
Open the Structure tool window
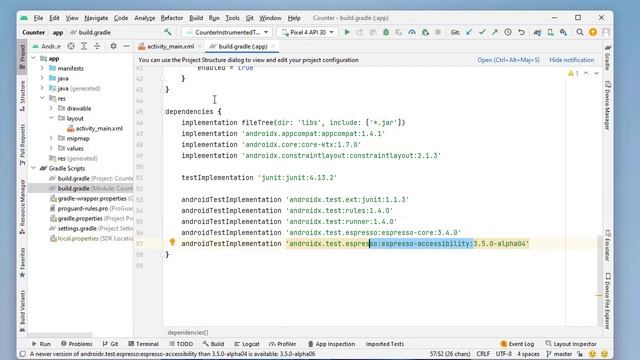[x=22, y=96]
